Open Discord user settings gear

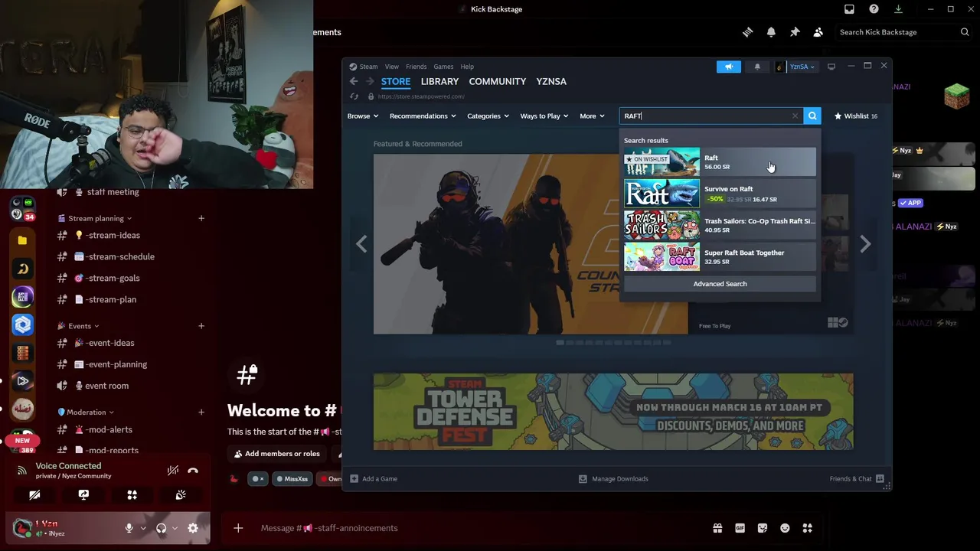[193, 528]
